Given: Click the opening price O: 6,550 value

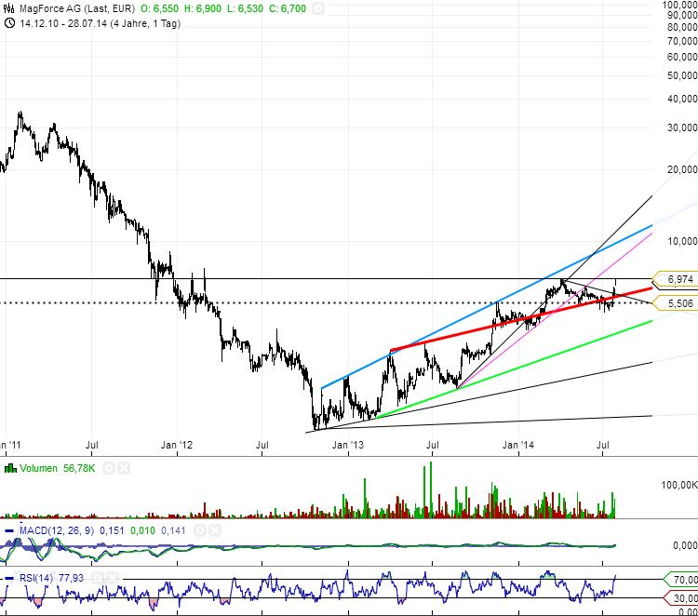Looking at the screenshot, I should [159, 8].
